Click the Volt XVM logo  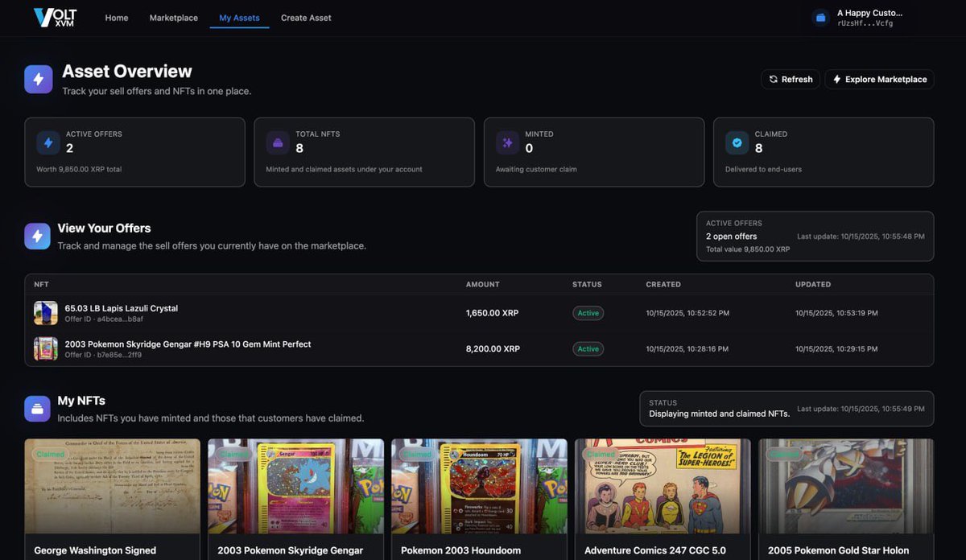point(55,18)
